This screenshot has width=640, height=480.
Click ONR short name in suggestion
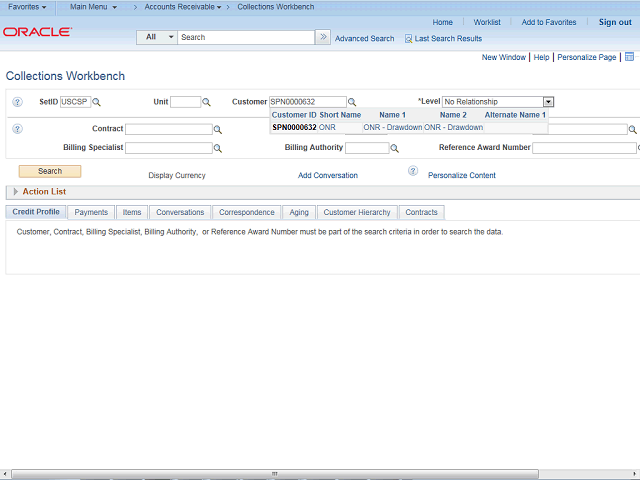[x=327, y=127]
